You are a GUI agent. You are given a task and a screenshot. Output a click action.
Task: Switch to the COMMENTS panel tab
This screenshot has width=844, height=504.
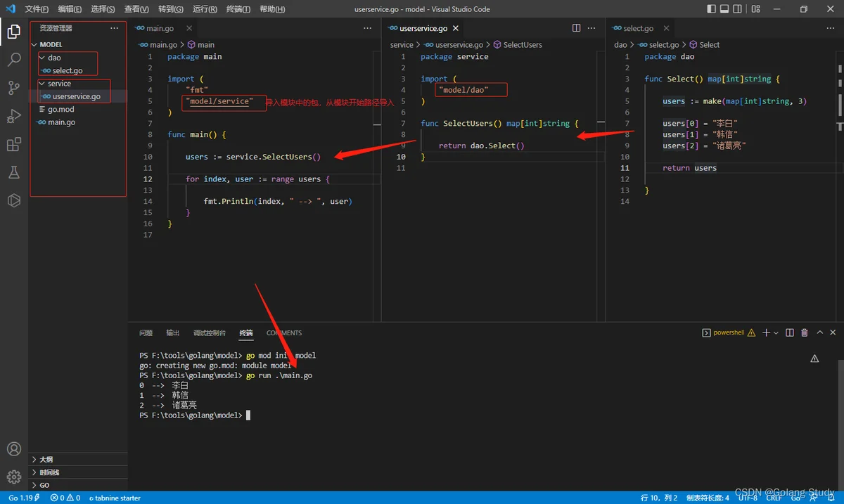[284, 332]
